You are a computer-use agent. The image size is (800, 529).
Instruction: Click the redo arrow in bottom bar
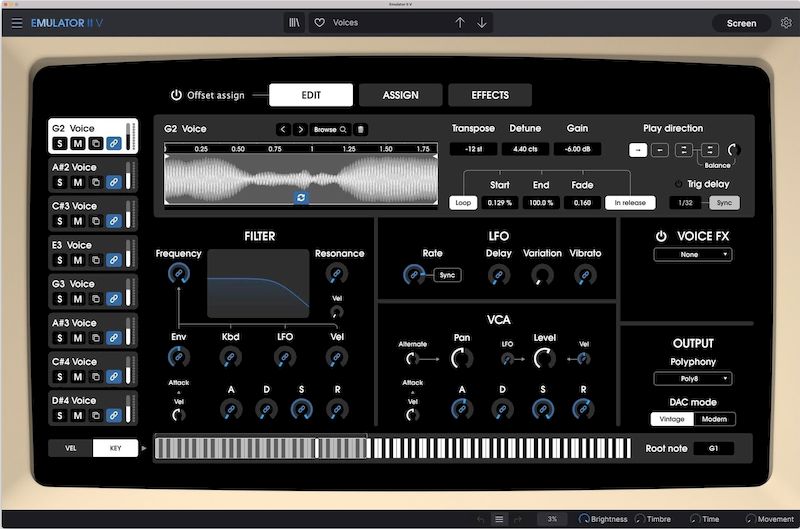(518, 519)
